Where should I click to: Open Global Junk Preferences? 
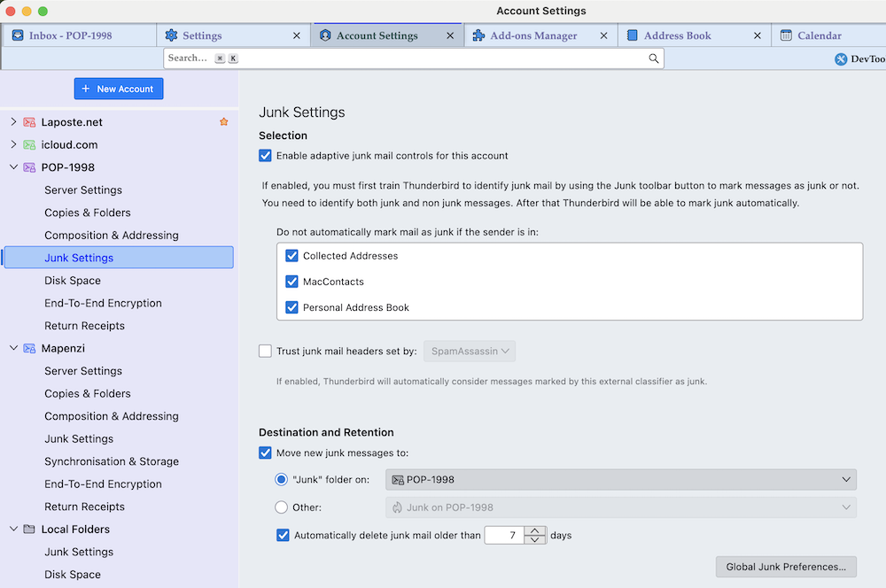pos(786,567)
